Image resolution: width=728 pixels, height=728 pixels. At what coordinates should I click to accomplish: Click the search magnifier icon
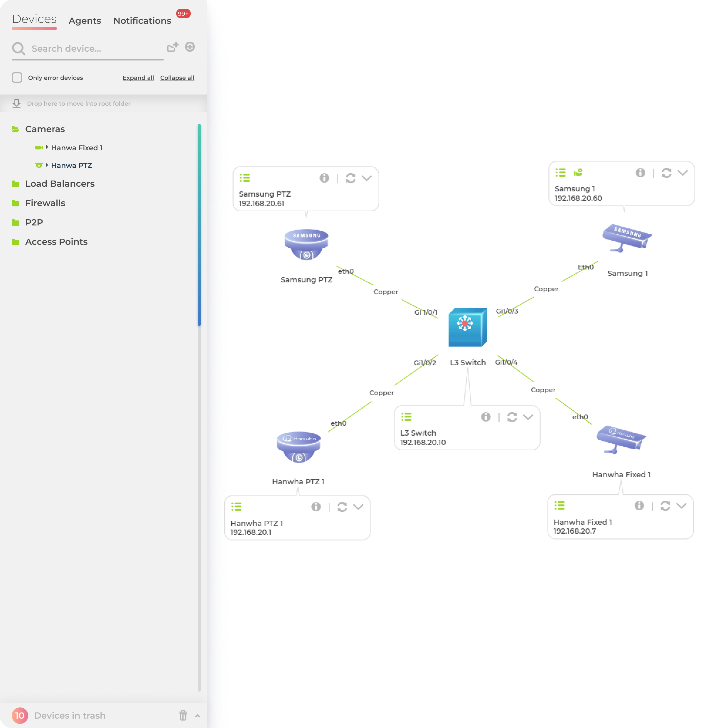18,49
